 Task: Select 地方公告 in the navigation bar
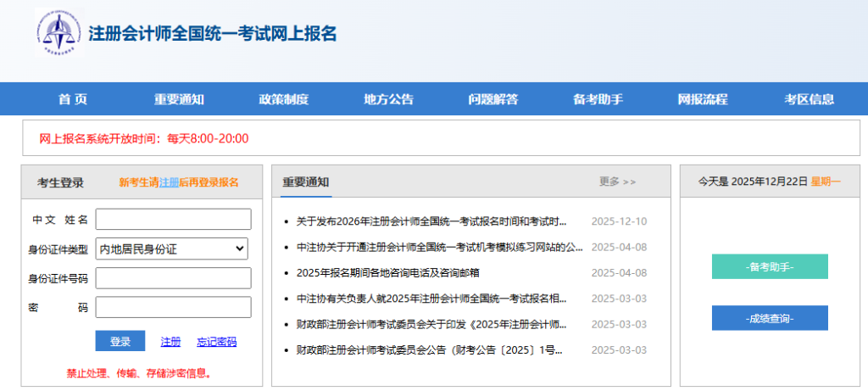tap(388, 100)
